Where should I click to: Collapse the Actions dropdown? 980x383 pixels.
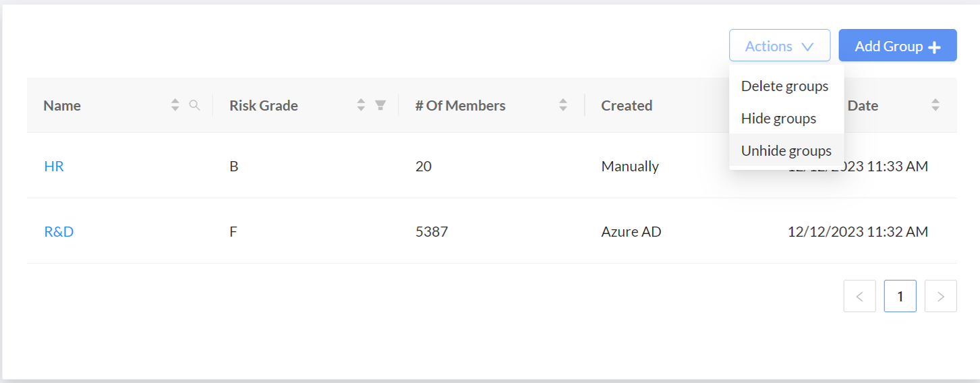coord(779,46)
